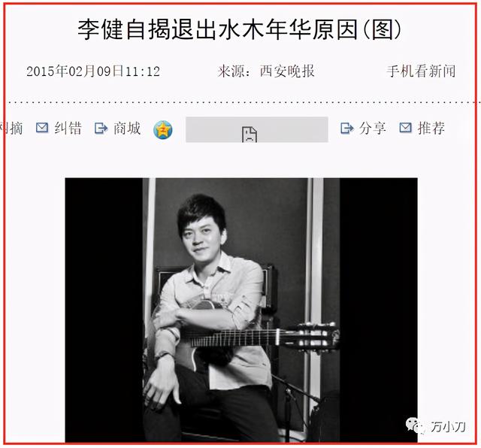The height and width of the screenshot is (448, 481).
Task: Click the round star badge icon
Action: coord(163,129)
